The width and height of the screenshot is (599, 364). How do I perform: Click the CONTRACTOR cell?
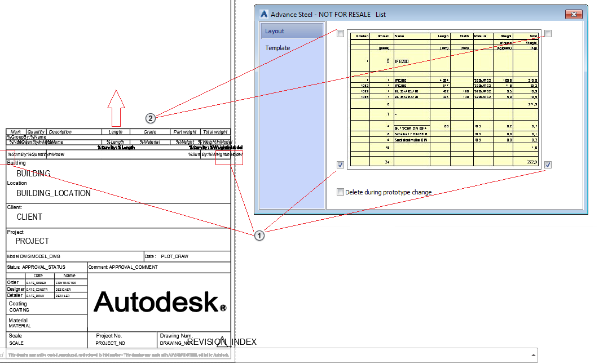pyautogui.click(x=66, y=283)
